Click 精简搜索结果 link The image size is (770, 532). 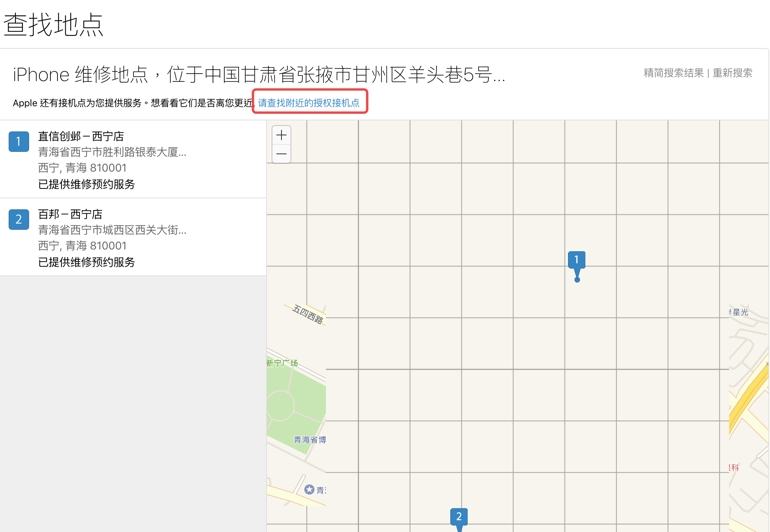[673, 73]
